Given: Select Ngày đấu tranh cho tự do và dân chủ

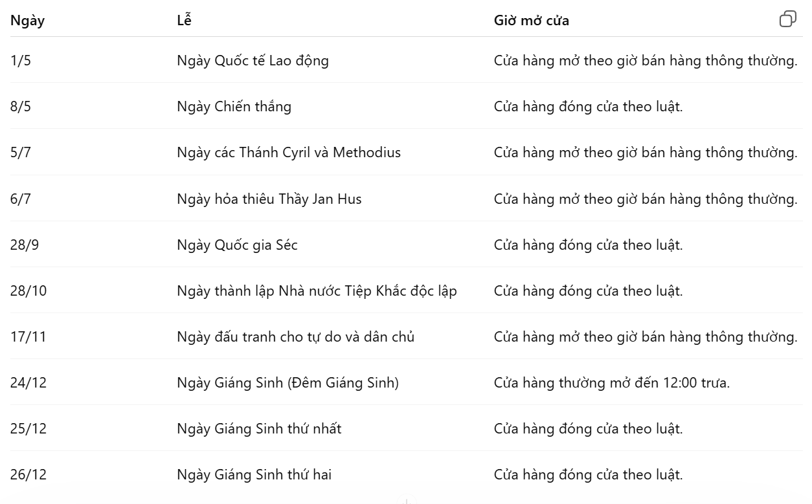Looking at the screenshot, I should pyautogui.click(x=295, y=337).
